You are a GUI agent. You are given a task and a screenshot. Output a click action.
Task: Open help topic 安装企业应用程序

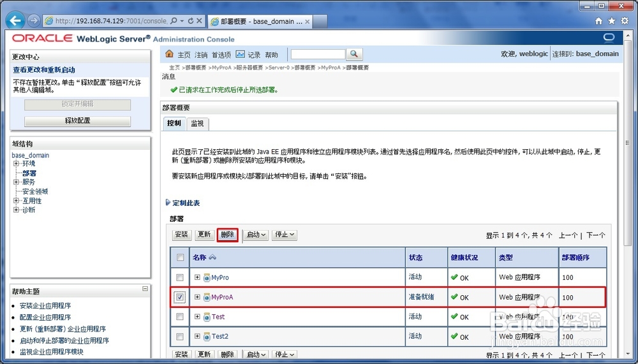45,305
